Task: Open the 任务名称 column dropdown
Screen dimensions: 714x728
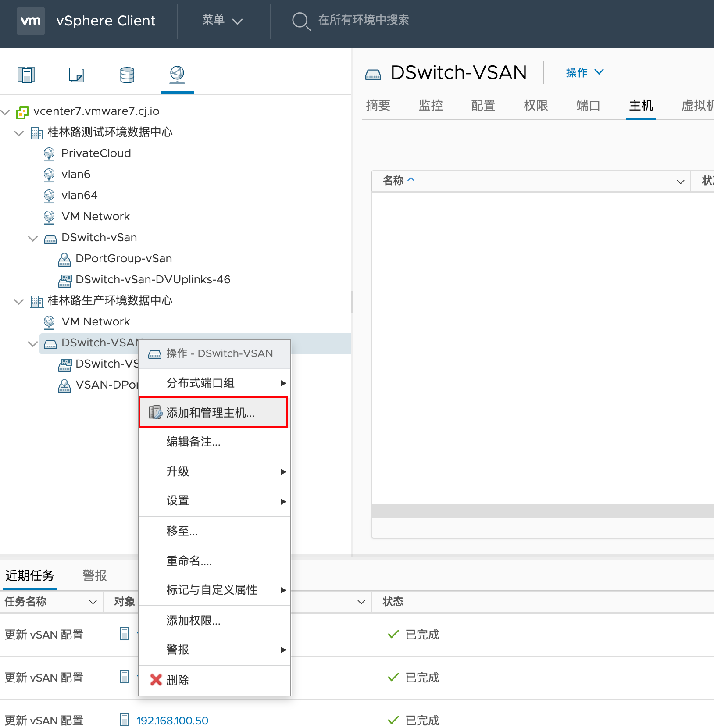Action: coord(93,602)
